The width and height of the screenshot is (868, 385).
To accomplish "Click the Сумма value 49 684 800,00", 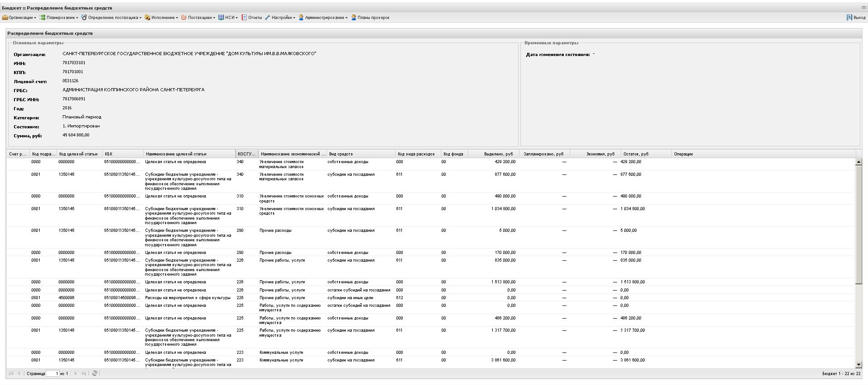I will (x=76, y=135).
